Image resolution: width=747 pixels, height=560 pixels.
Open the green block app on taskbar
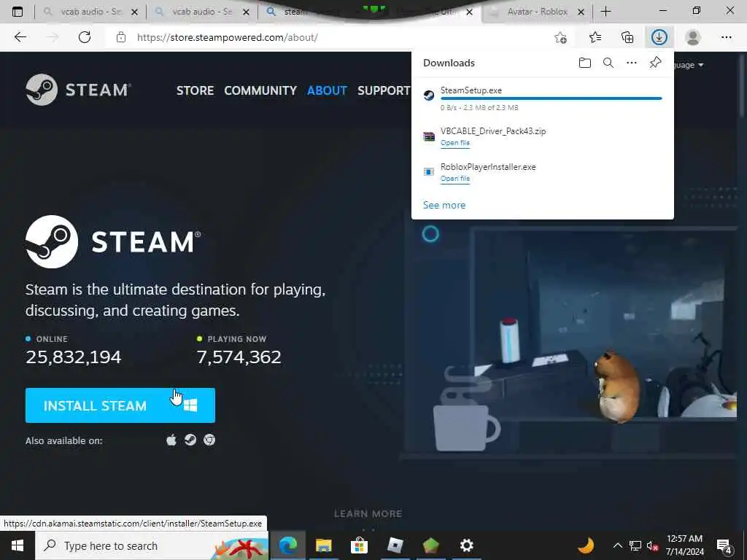point(430,545)
